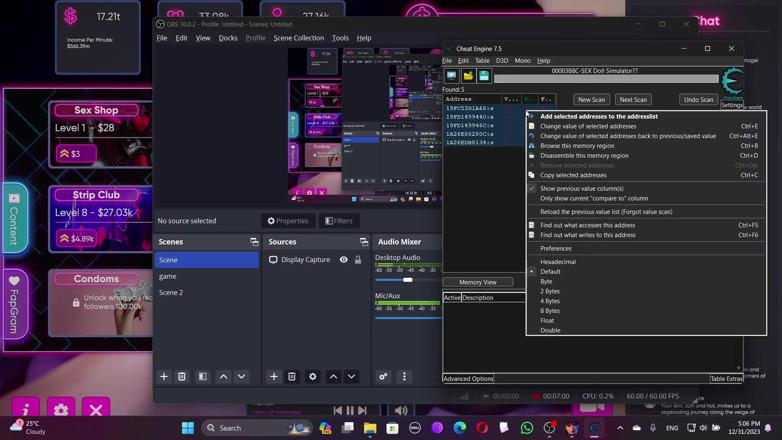The width and height of the screenshot is (782, 440).
Task: Adjust the Mic/Aux volume slider
Action: click(x=407, y=318)
